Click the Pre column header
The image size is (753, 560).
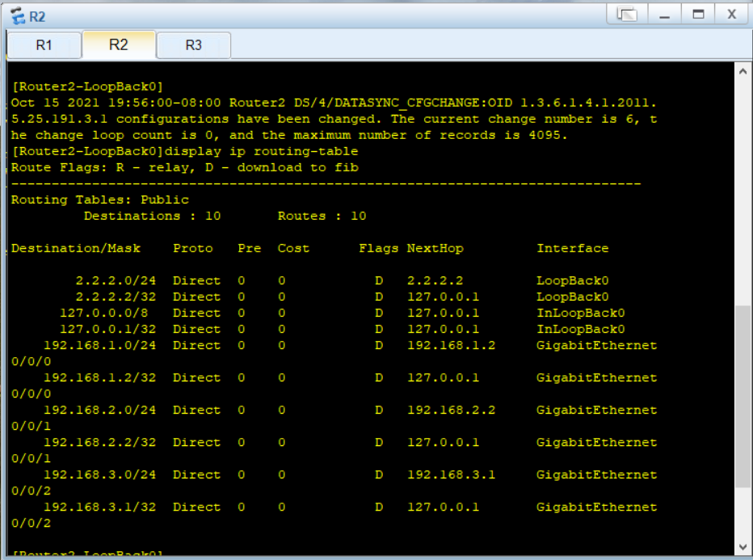coord(249,248)
